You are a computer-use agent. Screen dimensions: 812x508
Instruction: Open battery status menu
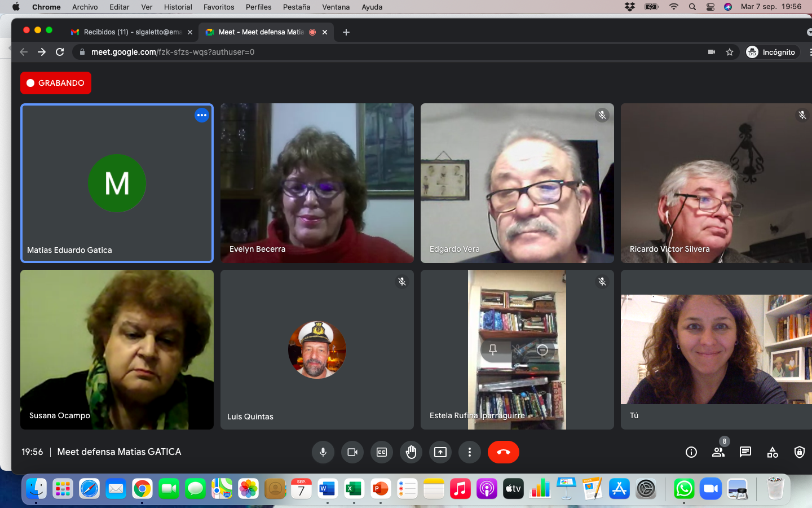pyautogui.click(x=652, y=7)
